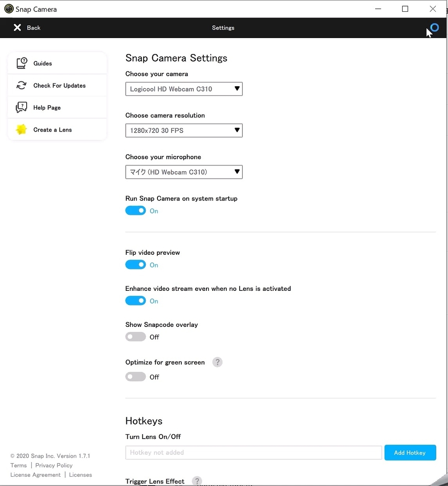Click the Trigger Lens Effect help icon
The height and width of the screenshot is (486, 448).
(x=197, y=481)
